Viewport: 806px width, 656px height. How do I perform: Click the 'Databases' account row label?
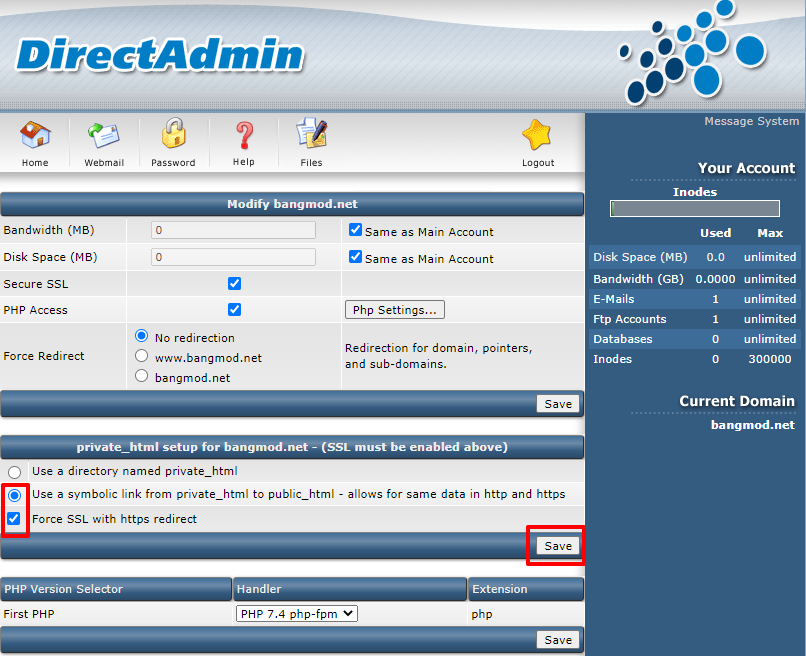coord(622,339)
